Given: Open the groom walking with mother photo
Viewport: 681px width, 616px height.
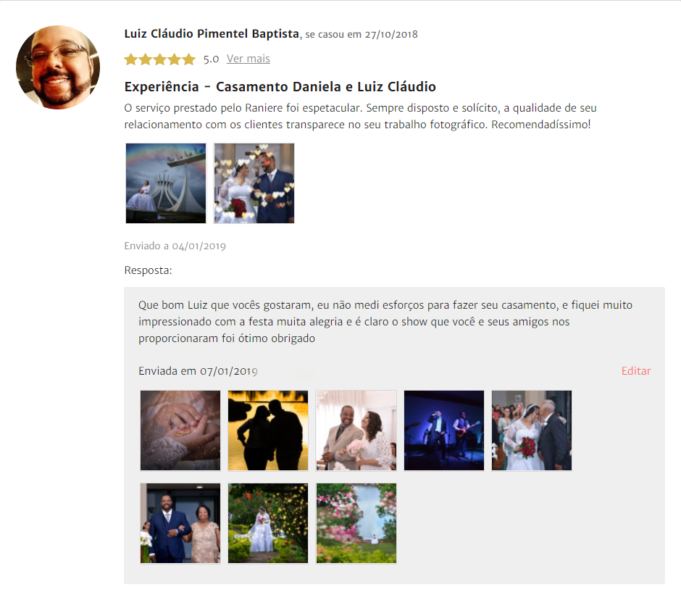Looking at the screenshot, I should click(x=180, y=523).
